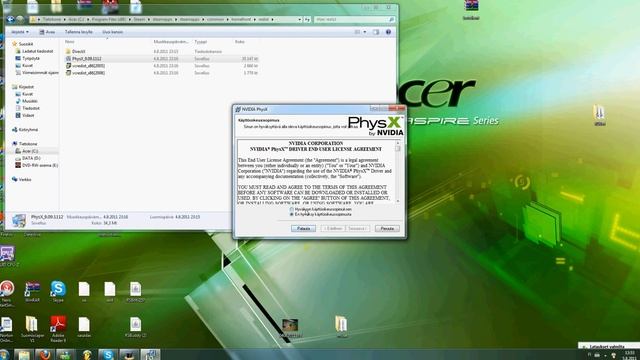This screenshot has width=640, height=360.
Task: Open the view options dropdown arrow
Action: [x=364, y=32]
